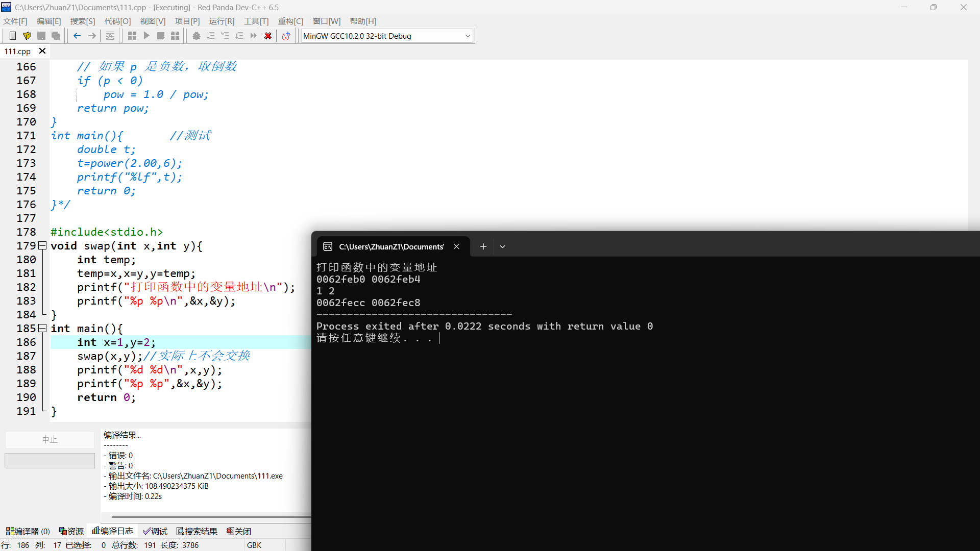Collapse the main function fold marker
980x551 pixels.
click(x=42, y=328)
